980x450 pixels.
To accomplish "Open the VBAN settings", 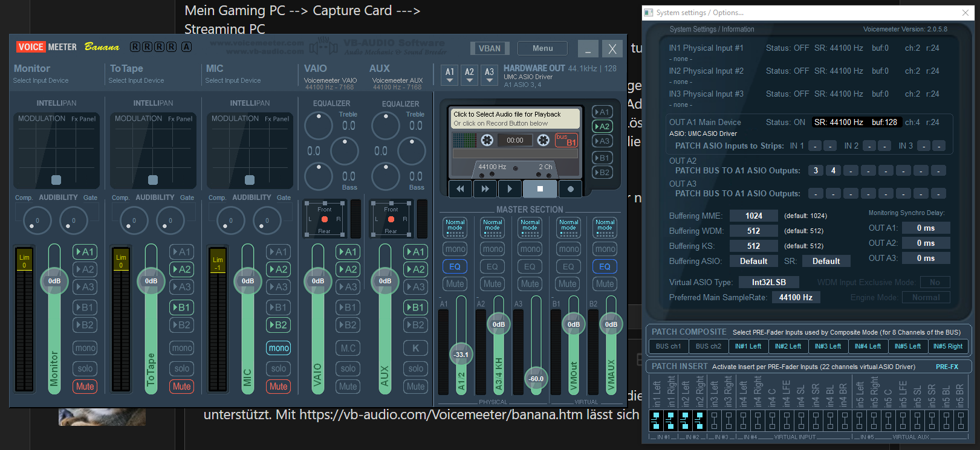I will coord(490,48).
